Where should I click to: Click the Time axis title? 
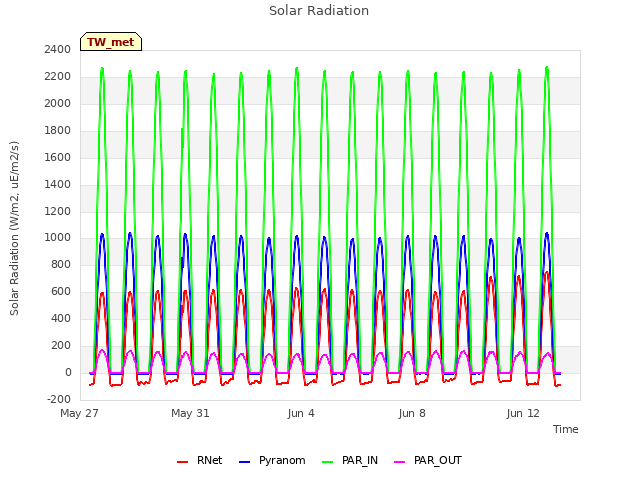coord(566,429)
